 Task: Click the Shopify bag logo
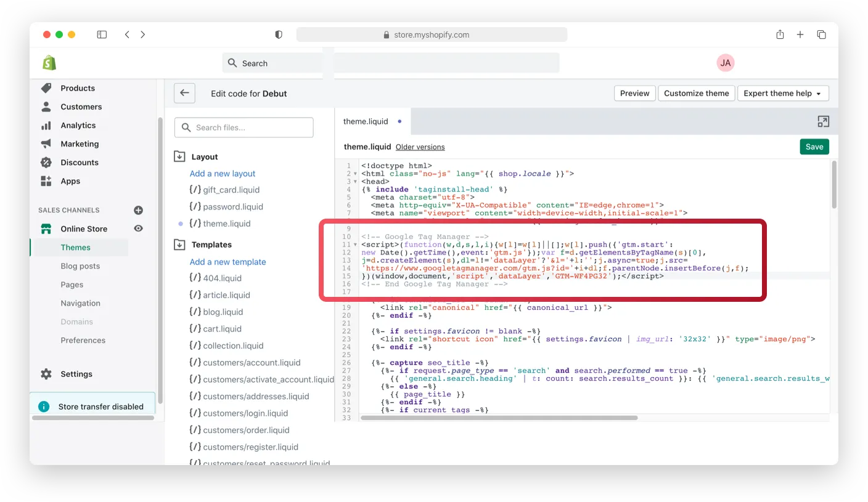[49, 63]
